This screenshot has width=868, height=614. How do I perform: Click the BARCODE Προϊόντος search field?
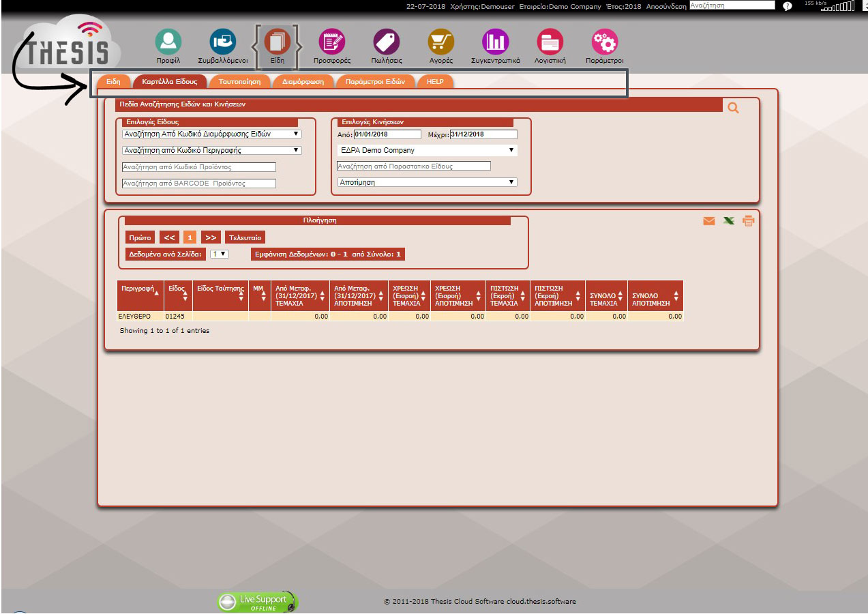pyautogui.click(x=199, y=184)
